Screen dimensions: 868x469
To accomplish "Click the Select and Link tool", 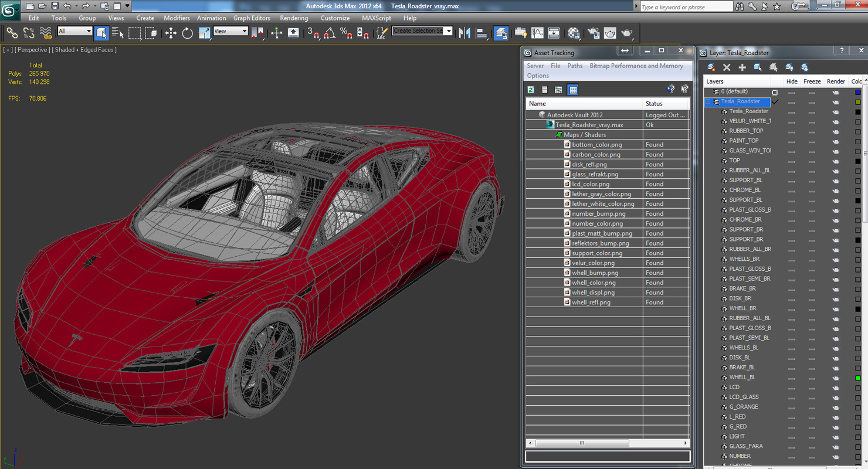I will coord(12,33).
